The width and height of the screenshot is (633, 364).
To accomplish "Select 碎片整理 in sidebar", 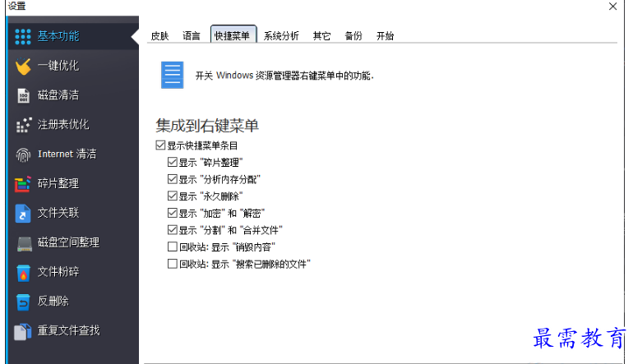I will click(x=73, y=183).
